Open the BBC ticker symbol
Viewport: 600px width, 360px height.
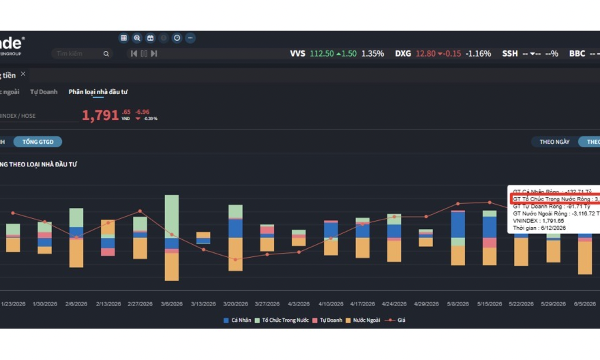coord(577,54)
